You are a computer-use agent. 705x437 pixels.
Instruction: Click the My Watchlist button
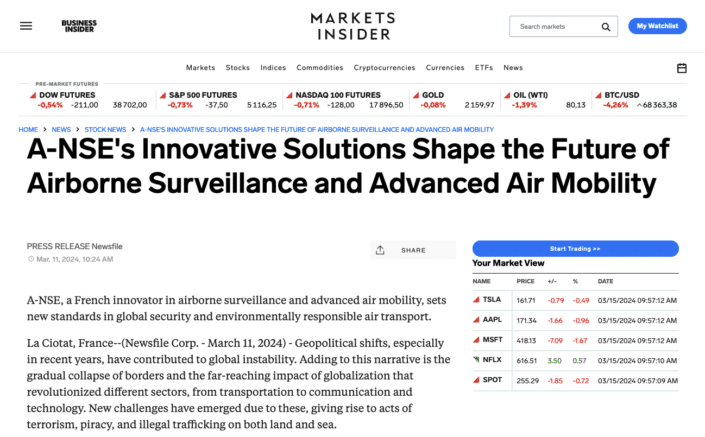658,26
